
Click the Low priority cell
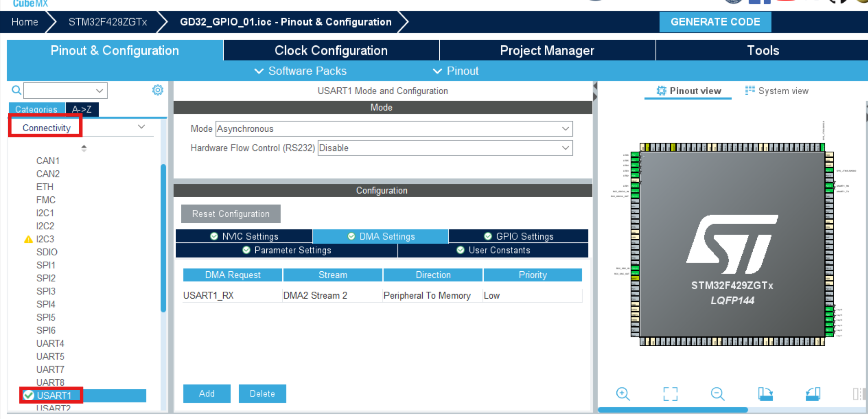pos(533,295)
